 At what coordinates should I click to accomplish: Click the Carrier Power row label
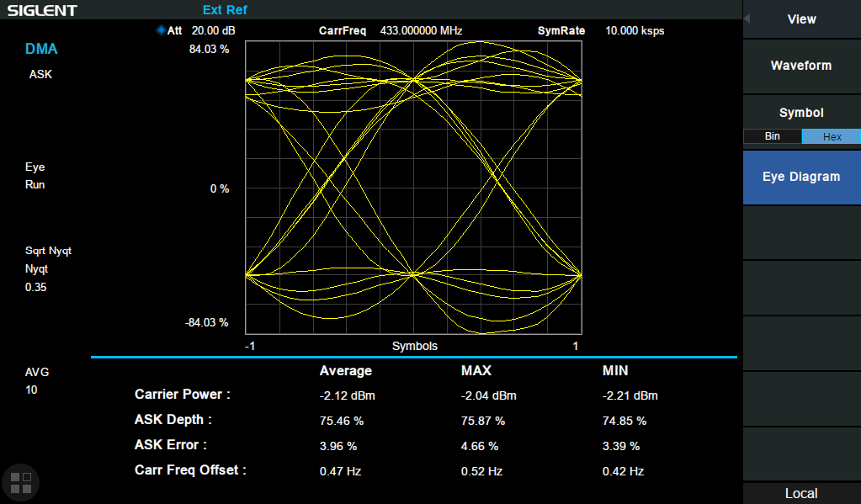(x=183, y=394)
